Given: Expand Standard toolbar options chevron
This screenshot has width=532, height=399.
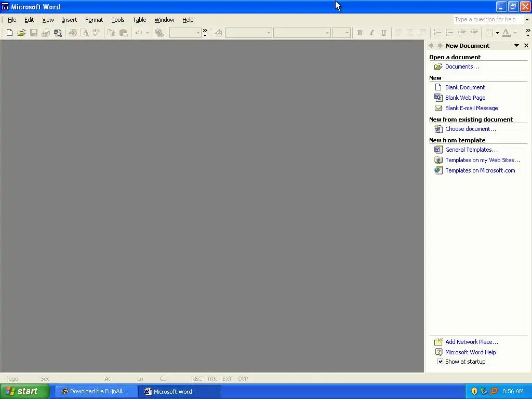Looking at the screenshot, I should [205, 33].
